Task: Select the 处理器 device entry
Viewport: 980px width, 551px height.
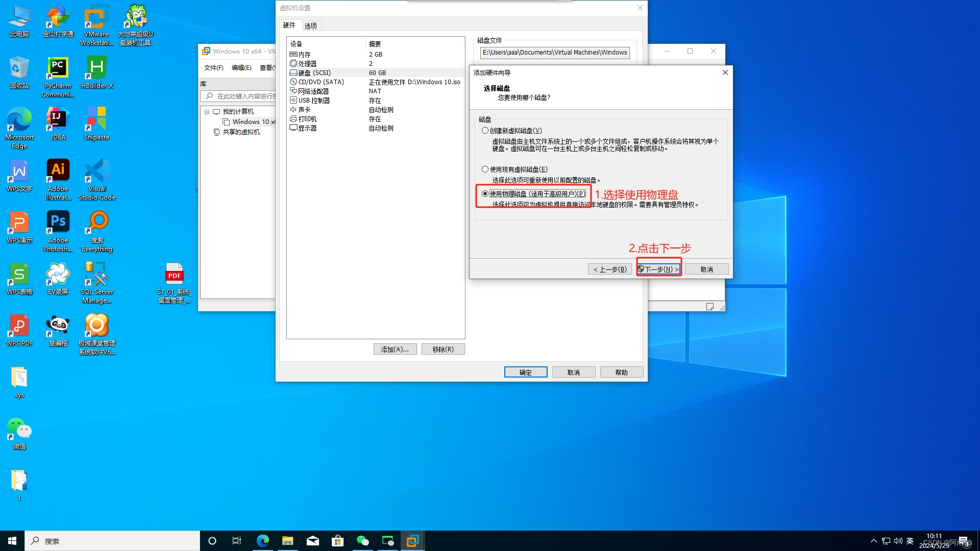Action: pyautogui.click(x=306, y=63)
